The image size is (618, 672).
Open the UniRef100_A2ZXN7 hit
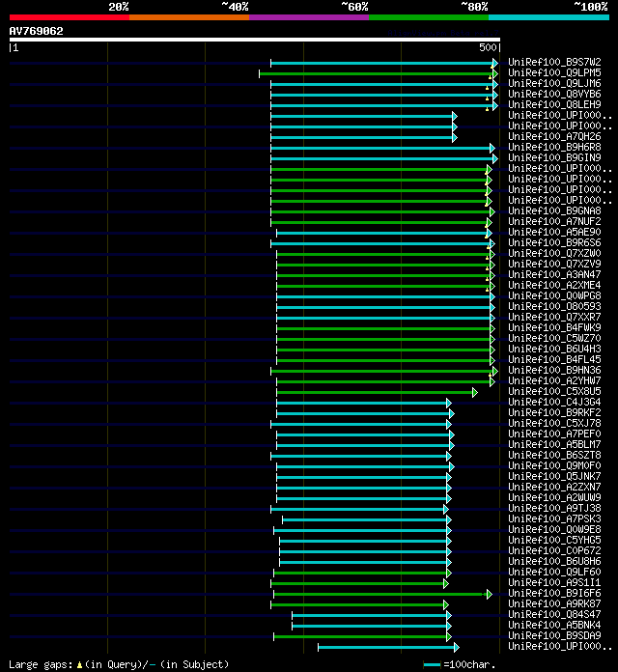pos(554,488)
